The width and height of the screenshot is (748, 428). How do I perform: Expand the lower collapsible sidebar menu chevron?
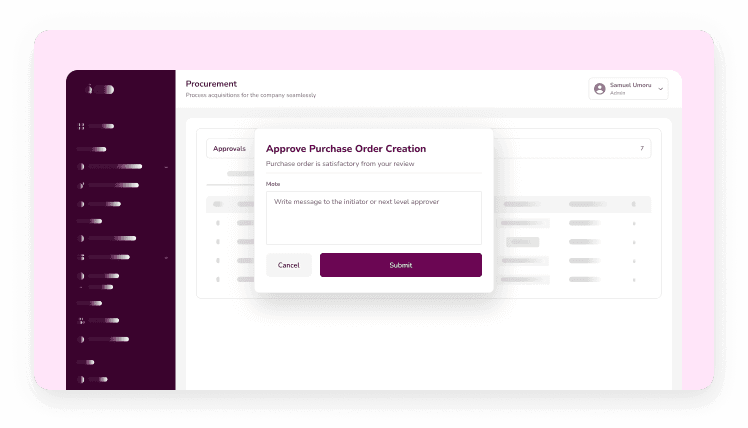tap(166, 257)
